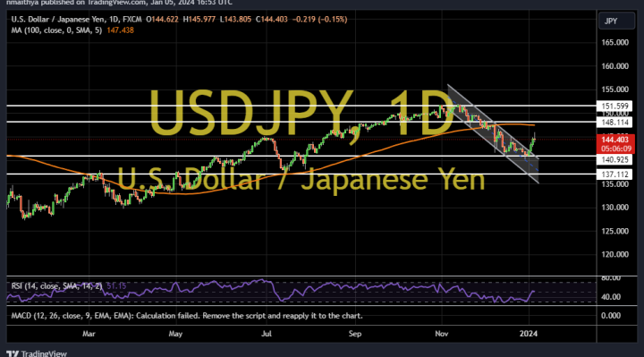Open the RSI indicator legend

[x=56, y=285]
